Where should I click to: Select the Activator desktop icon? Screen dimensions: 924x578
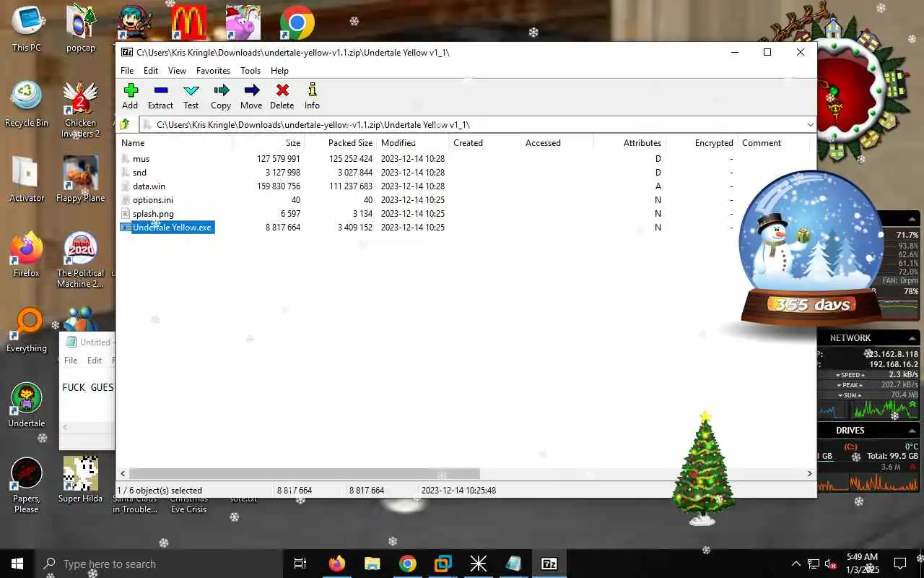tap(27, 179)
